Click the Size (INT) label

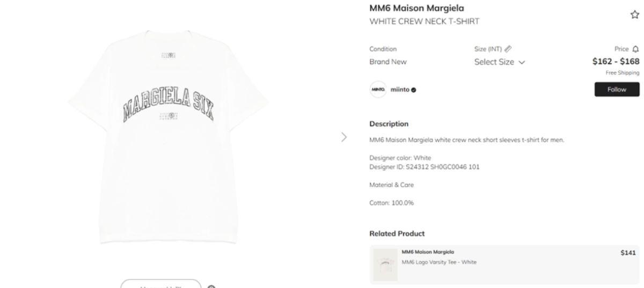tap(488, 49)
